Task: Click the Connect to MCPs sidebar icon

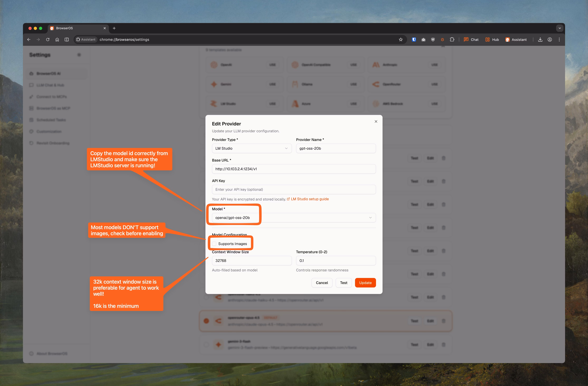Action: [32, 96]
